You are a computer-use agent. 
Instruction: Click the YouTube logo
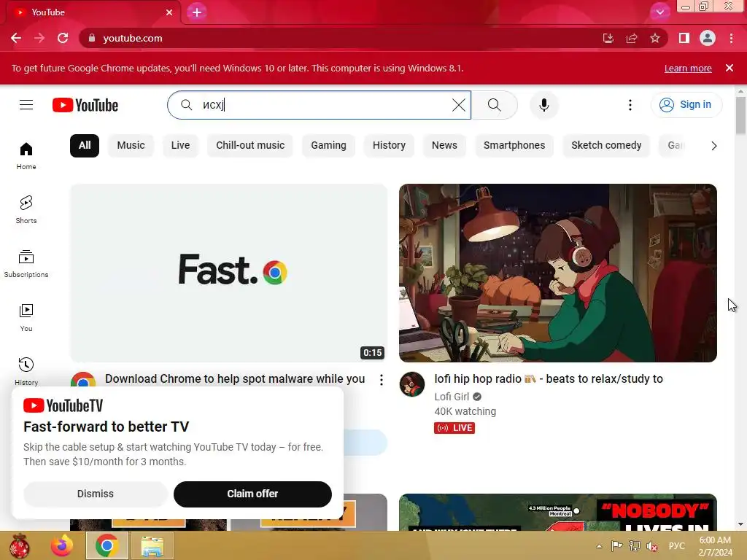coord(85,105)
